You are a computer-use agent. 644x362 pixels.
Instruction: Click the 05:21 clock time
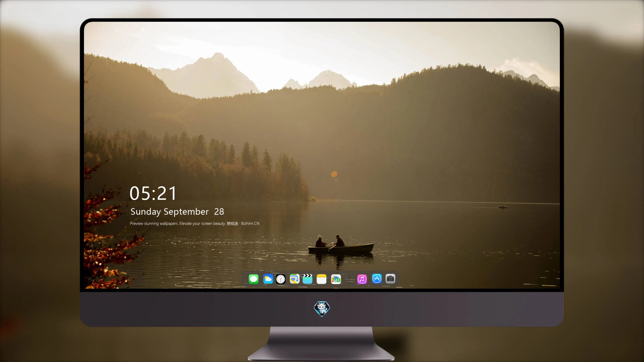click(x=153, y=193)
